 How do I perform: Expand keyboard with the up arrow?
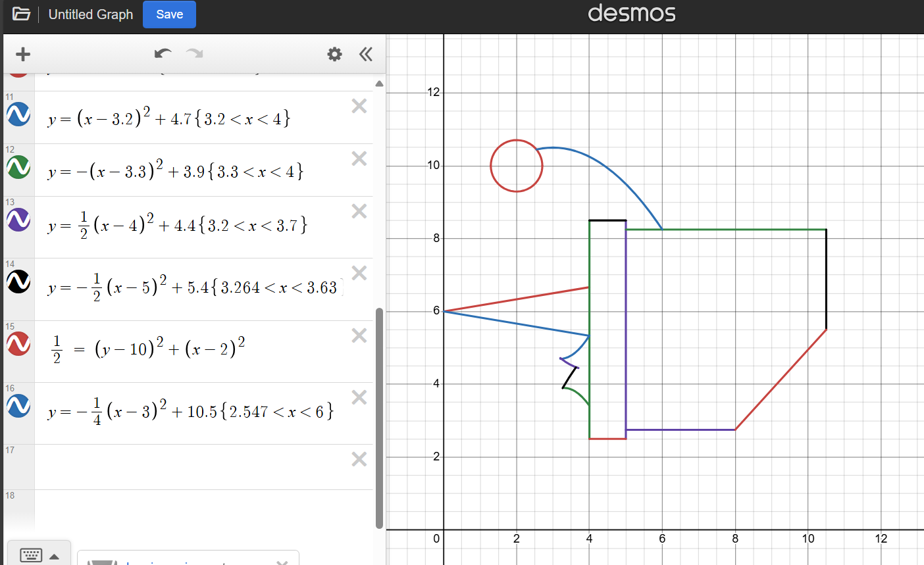coord(55,556)
